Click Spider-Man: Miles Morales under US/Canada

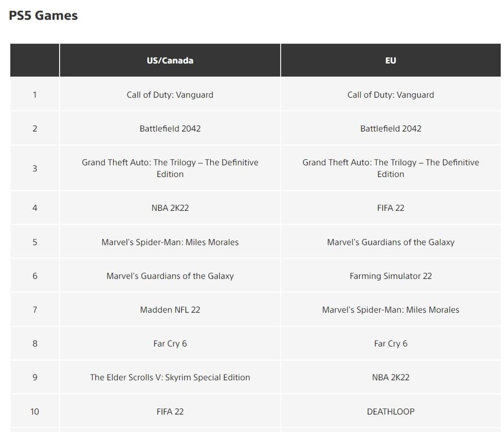point(170,242)
